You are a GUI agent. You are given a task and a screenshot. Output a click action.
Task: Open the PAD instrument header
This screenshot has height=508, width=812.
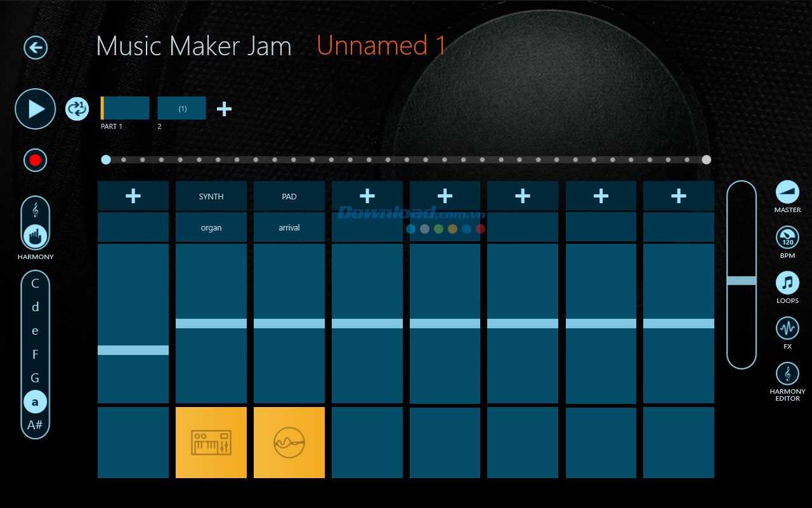pyautogui.click(x=289, y=196)
